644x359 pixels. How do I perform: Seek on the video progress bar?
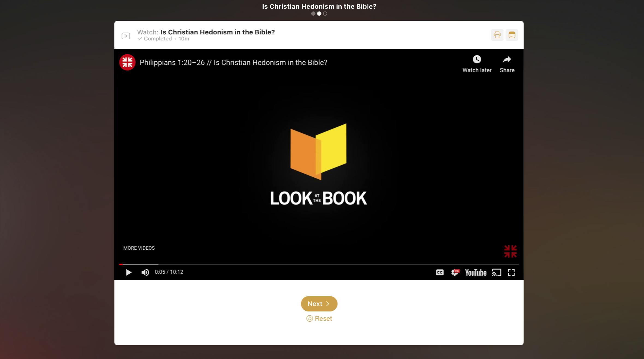tap(319, 264)
